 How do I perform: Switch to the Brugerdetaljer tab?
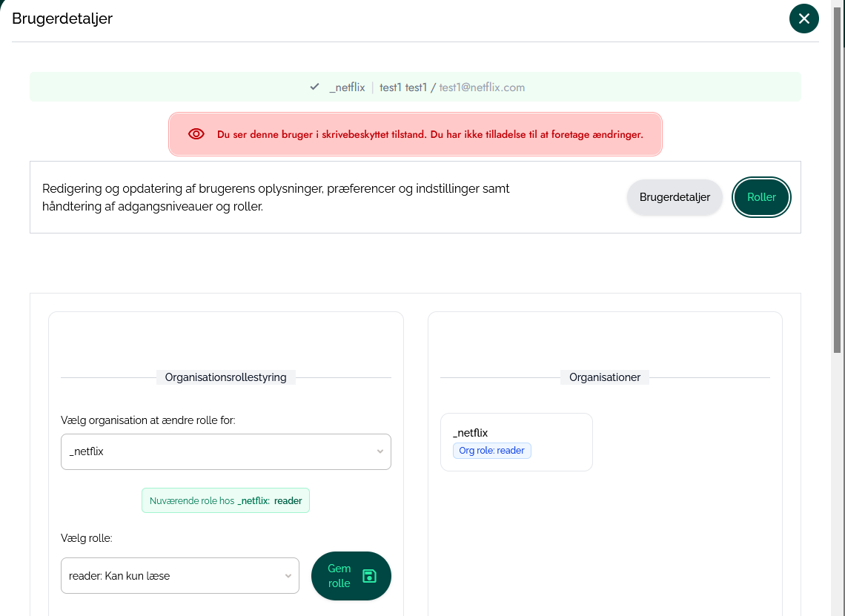pos(675,197)
